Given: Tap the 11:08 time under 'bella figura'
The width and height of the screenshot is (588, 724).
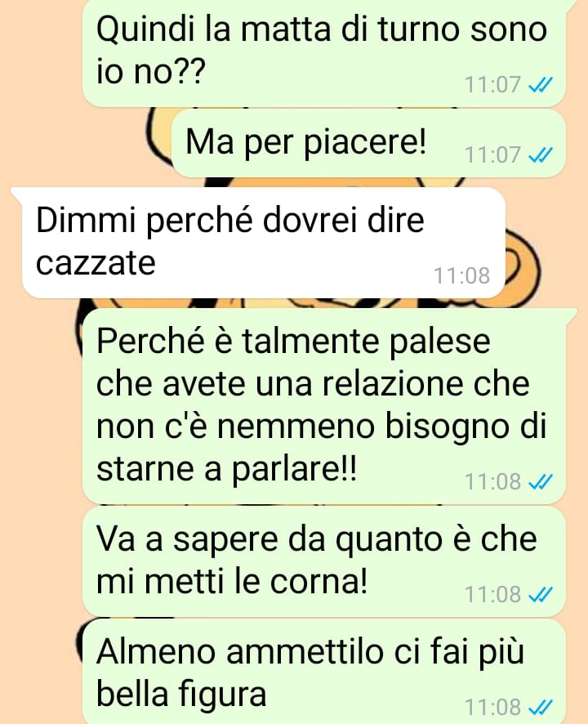Looking at the screenshot, I should [492, 708].
